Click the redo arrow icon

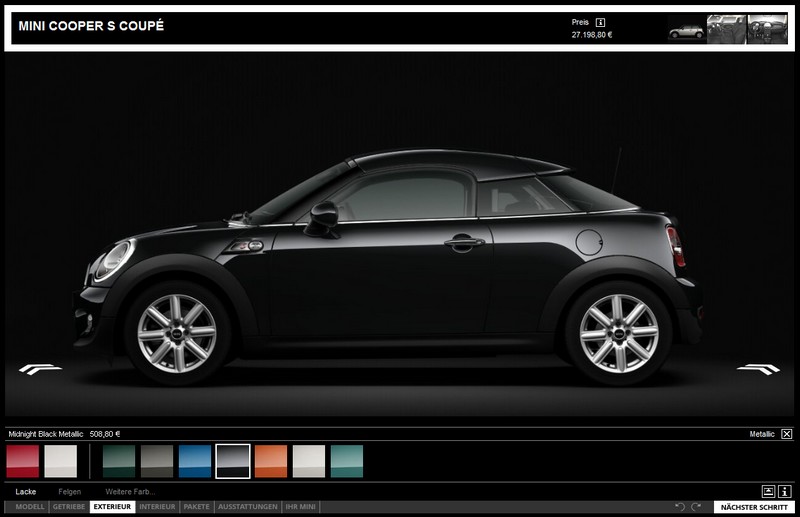[x=696, y=507]
